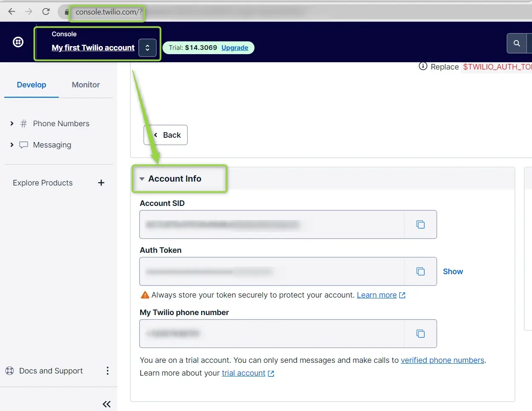Image resolution: width=532 pixels, height=411 pixels.
Task: Open Docs and Support
Action: click(51, 371)
